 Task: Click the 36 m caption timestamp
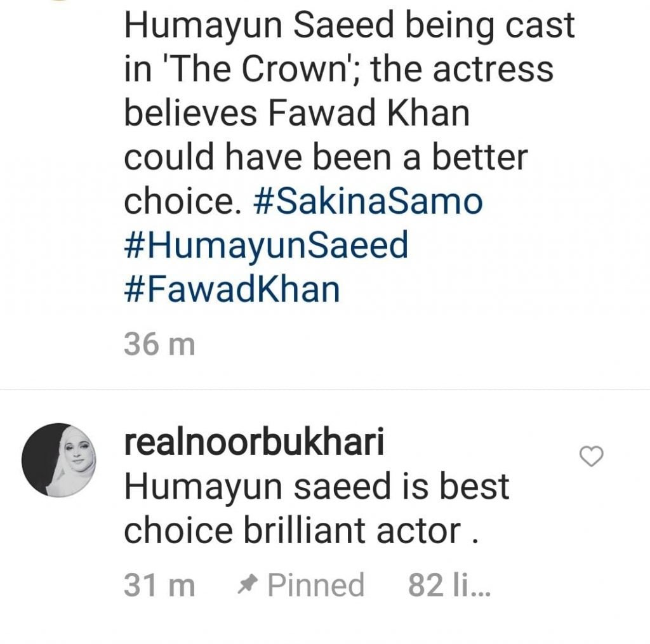[159, 345]
